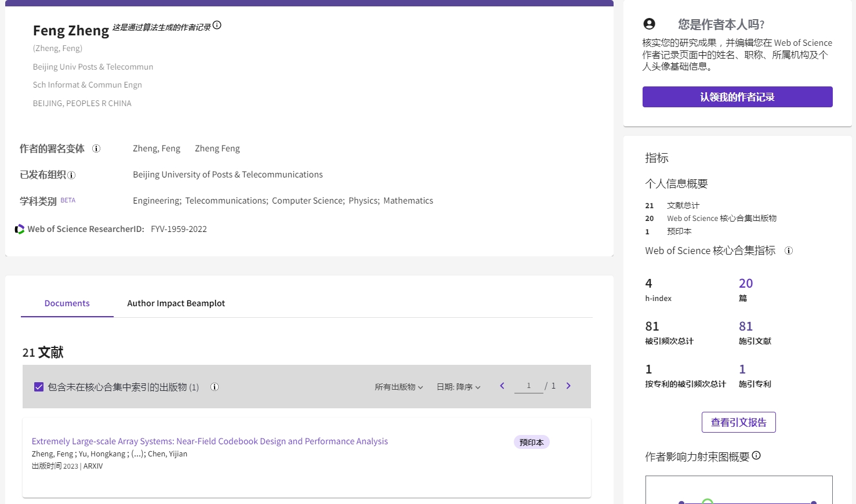856x504 pixels.
Task: Click author Zheng, Feng in paper entry
Action: click(x=53, y=454)
